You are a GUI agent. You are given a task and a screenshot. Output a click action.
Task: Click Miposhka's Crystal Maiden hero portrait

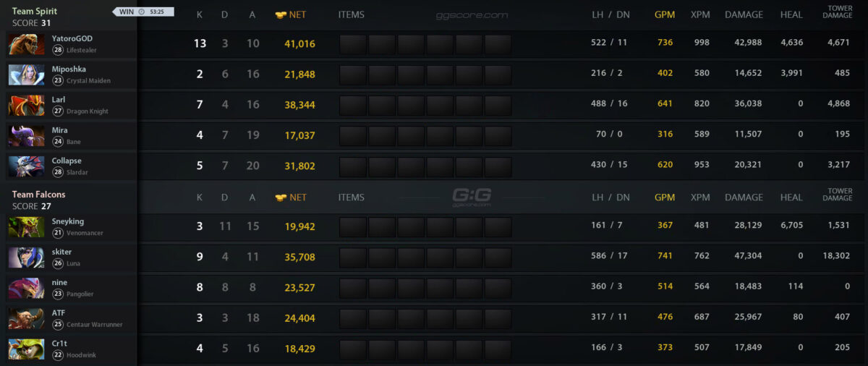click(x=27, y=75)
